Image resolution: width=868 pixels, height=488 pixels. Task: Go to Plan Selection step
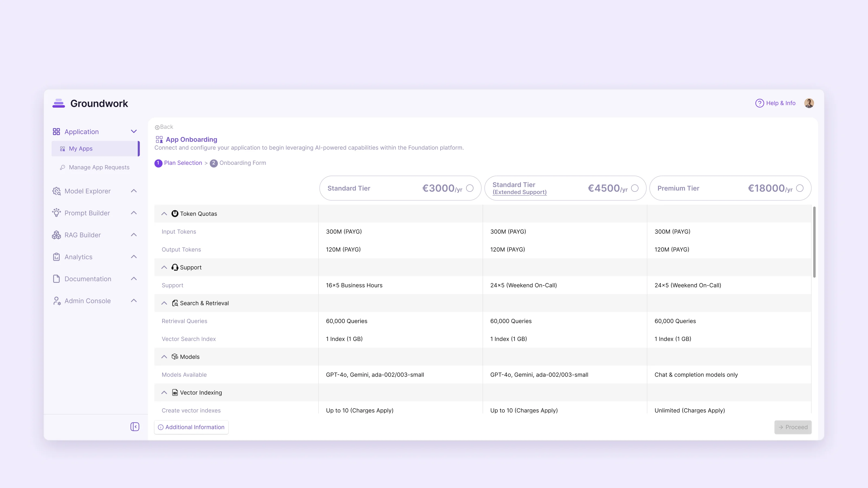pyautogui.click(x=178, y=163)
